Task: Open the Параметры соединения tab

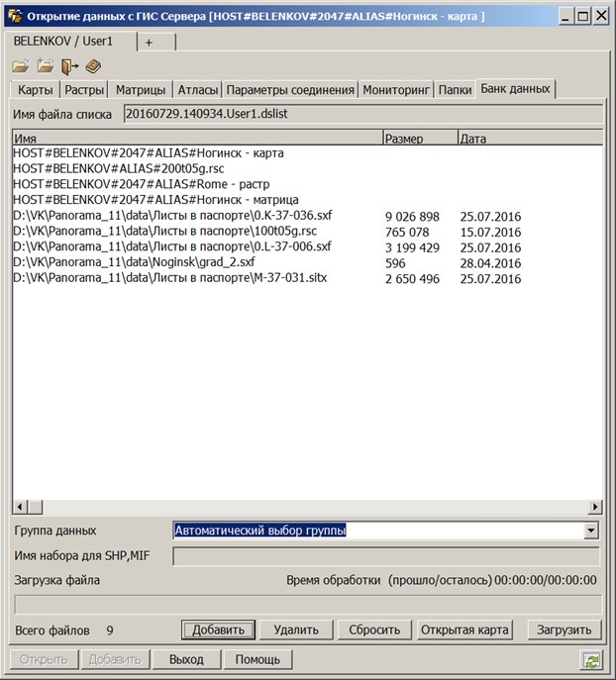Action: [x=290, y=90]
